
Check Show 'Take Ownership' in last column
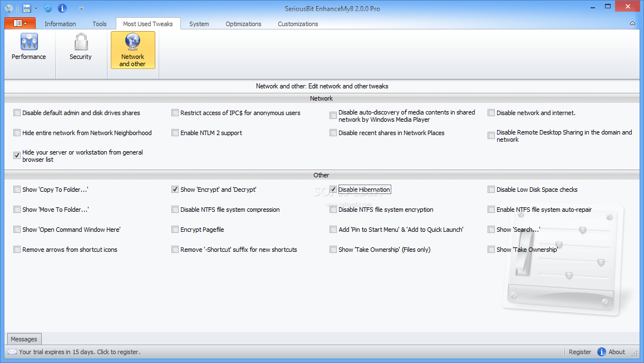pyautogui.click(x=491, y=250)
